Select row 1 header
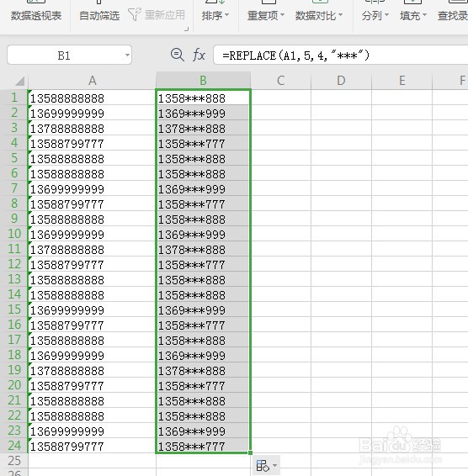The height and width of the screenshot is (476, 468). 14,98
